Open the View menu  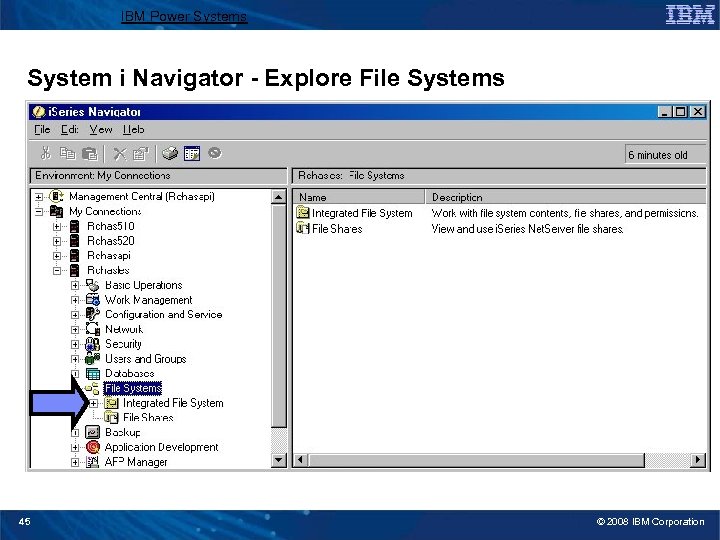click(101, 130)
